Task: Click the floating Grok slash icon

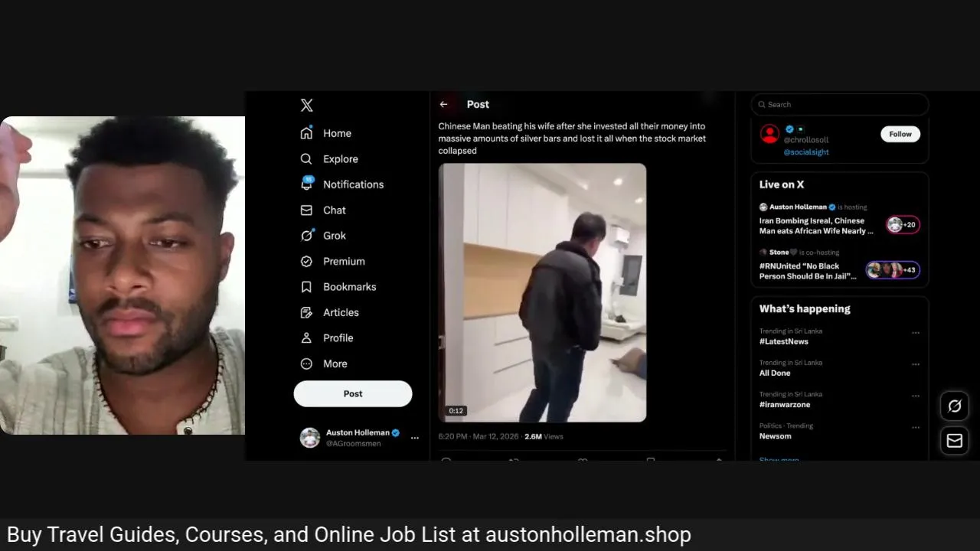Action: pos(955,406)
